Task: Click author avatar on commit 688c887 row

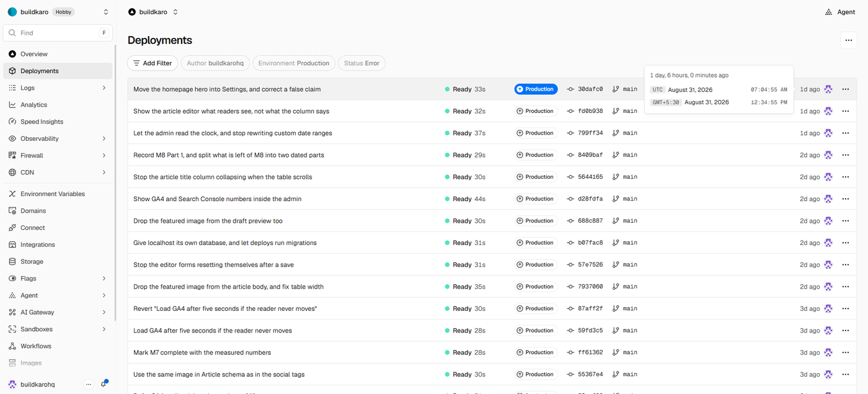Action: click(x=828, y=221)
